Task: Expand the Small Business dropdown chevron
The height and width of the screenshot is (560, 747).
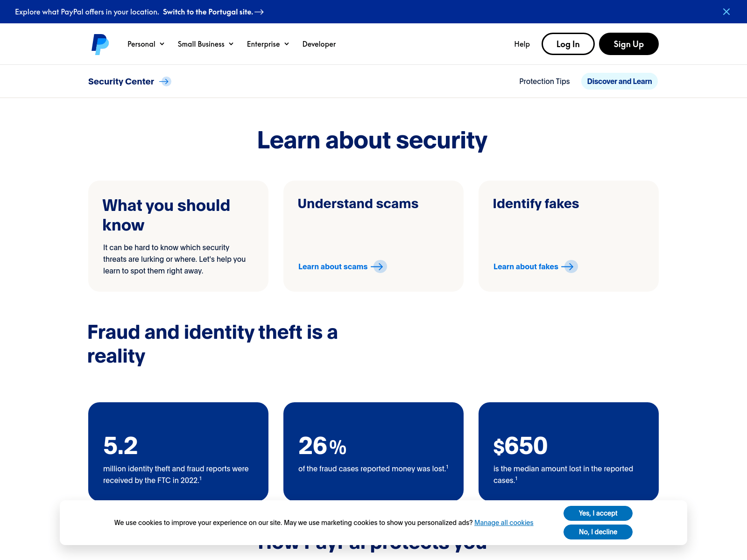Action: coord(231,44)
